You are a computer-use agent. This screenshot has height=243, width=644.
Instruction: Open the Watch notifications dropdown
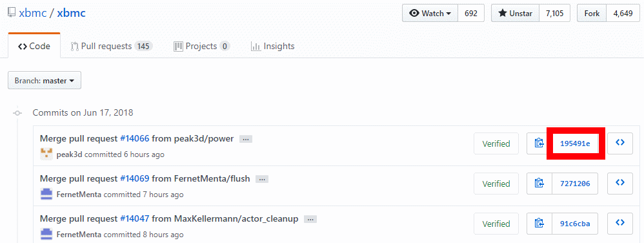pos(430,13)
